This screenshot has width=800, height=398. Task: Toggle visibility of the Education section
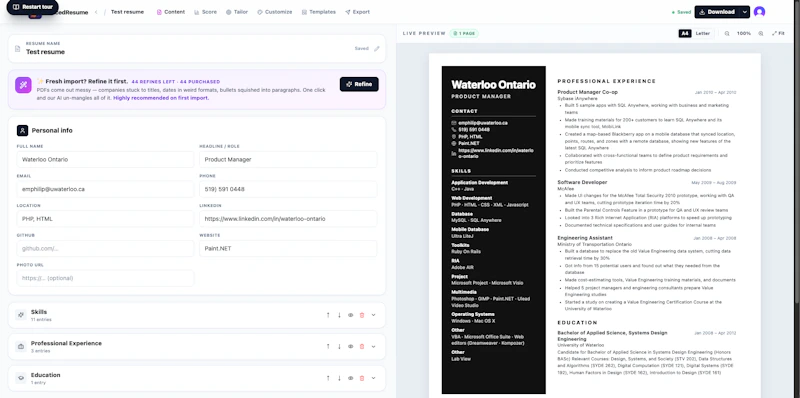[x=351, y=378]
